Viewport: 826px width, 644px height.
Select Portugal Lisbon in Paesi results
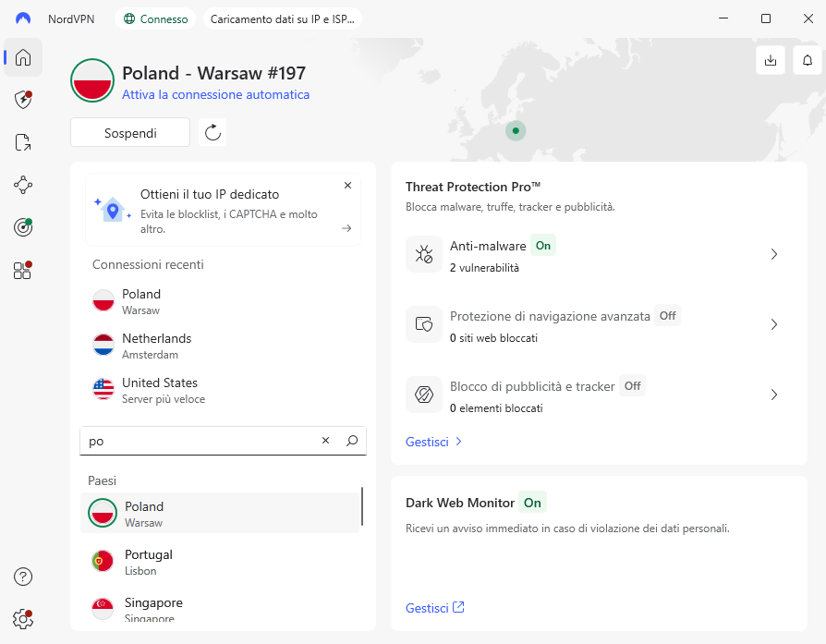point(220,562)
